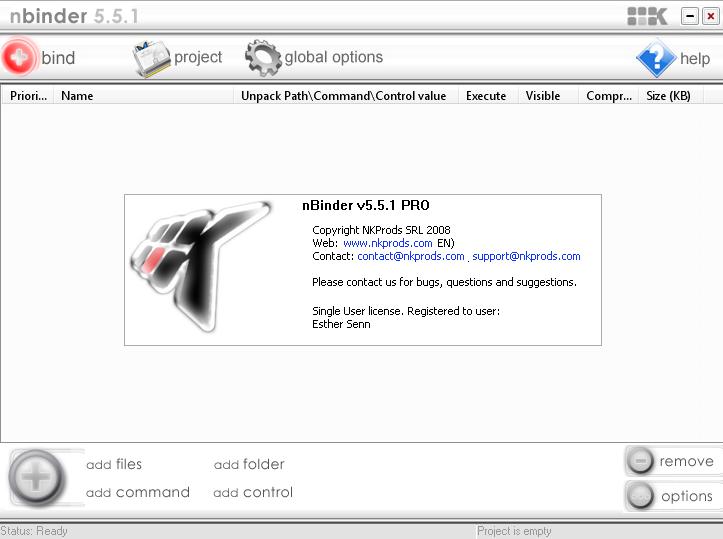Click the Status: Ready text
The height and width of the screenshot is (539, 723).
[34, 531]
